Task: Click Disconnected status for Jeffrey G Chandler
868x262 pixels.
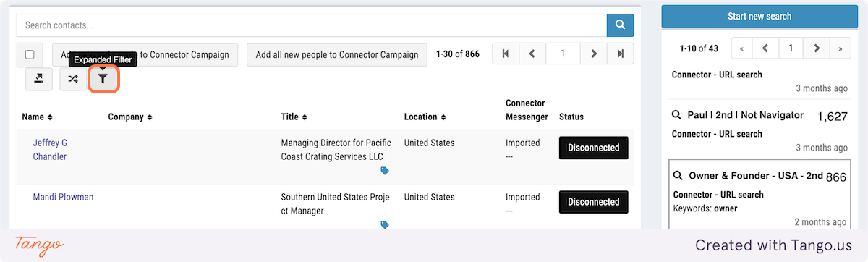Action: pos(594,148)
